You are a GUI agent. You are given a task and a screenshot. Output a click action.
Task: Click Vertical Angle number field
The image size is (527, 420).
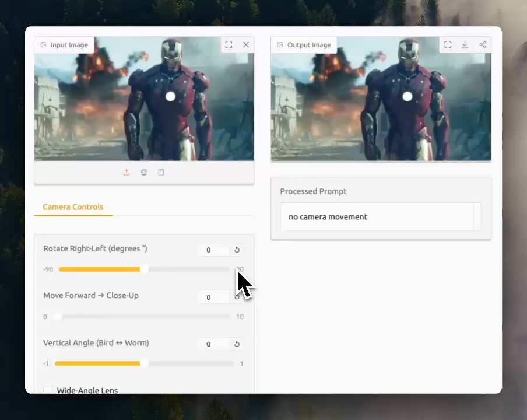click(213, 344)
